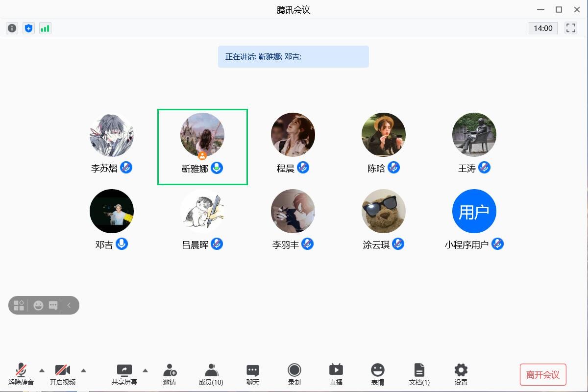Start recording with 录制 icon

294,375
